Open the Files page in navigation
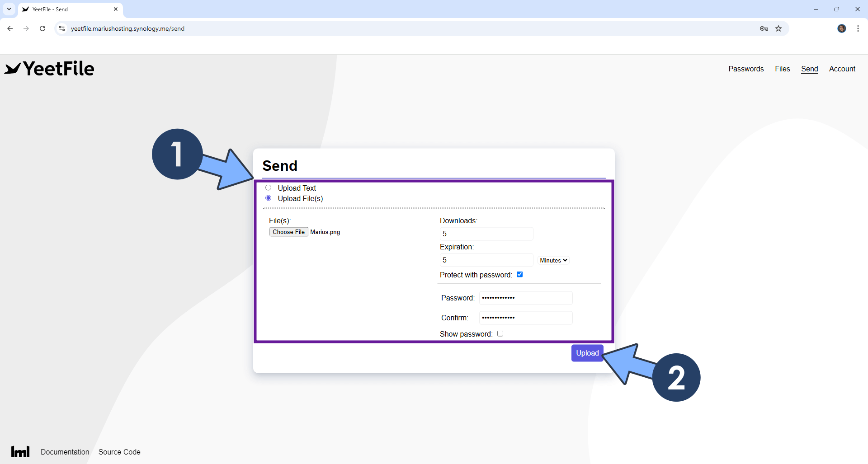The width and height of the screenshot is (868, 464). coord(783,69)
